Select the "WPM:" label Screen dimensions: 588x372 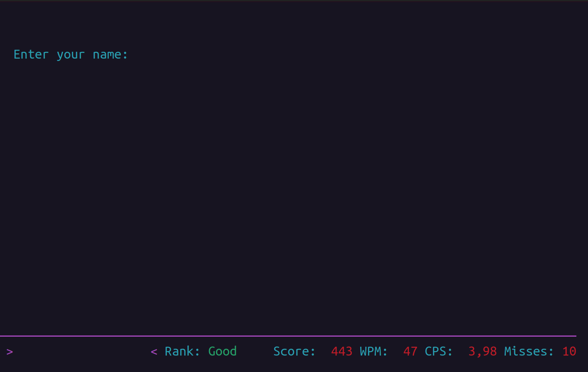[373, 351]
